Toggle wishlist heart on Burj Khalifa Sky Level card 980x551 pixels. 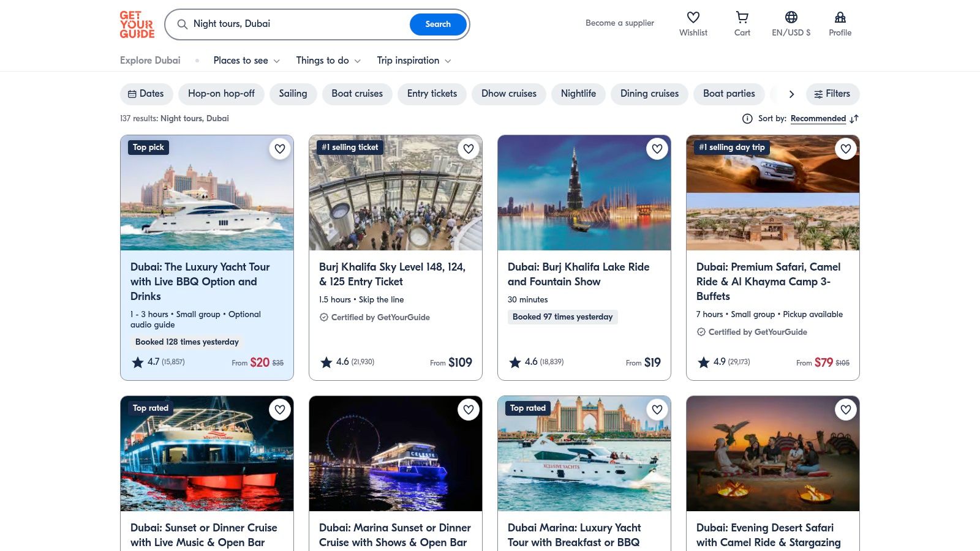pos(469,149)
